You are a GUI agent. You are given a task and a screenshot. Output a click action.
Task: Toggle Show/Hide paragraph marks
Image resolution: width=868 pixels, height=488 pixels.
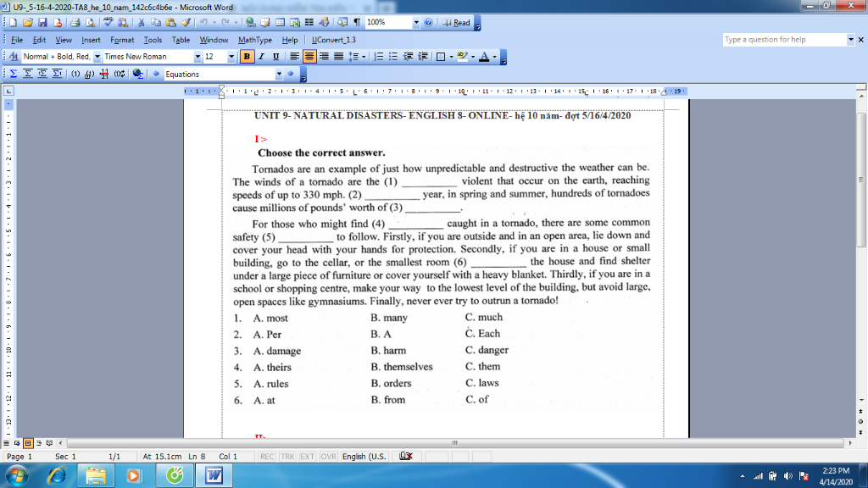(357, 23)
